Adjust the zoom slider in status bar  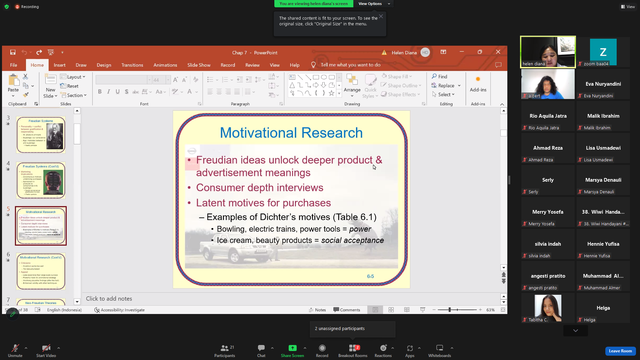click(x=449, y=310)
